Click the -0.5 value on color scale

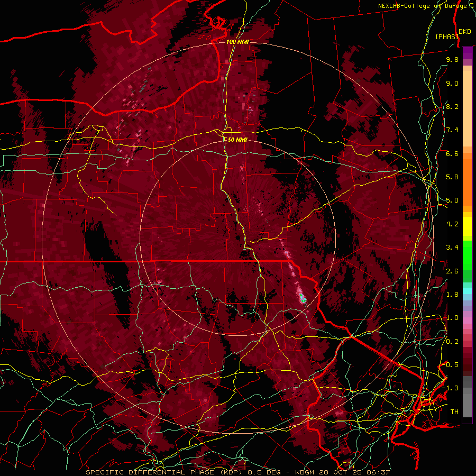(x=451, y=365)
